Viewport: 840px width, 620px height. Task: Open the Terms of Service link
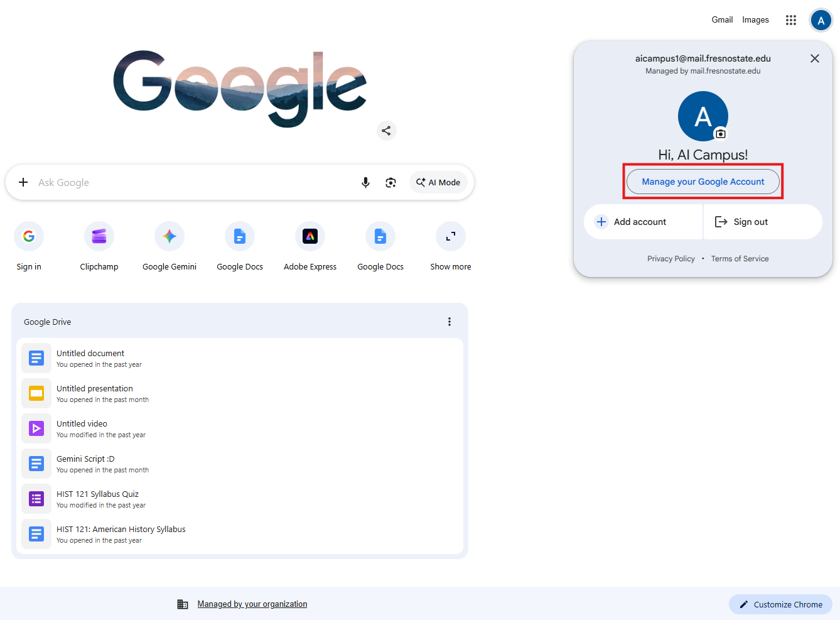click(740, 259)
